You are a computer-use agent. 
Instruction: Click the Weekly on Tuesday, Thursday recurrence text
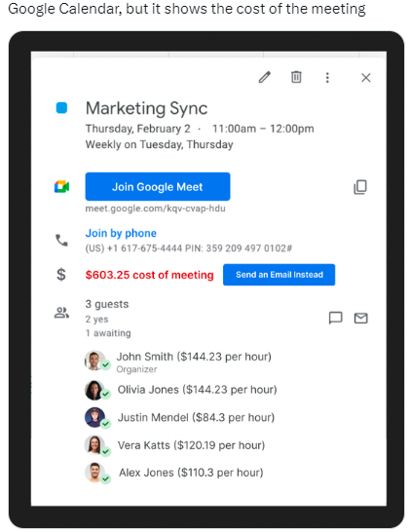click(160, 145)
